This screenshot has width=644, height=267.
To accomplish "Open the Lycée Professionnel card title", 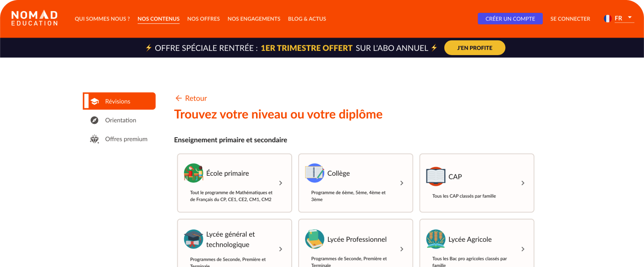I will click(x=357, y=239).
